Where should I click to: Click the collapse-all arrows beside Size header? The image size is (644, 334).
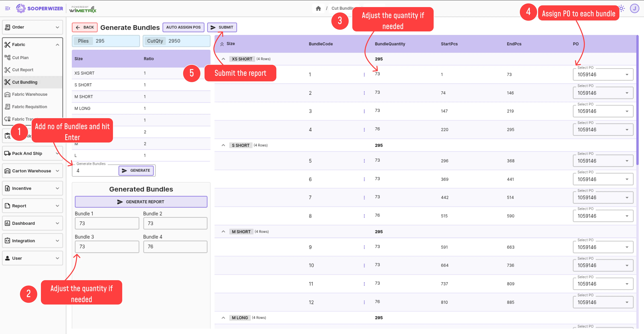tap(222, 44)
